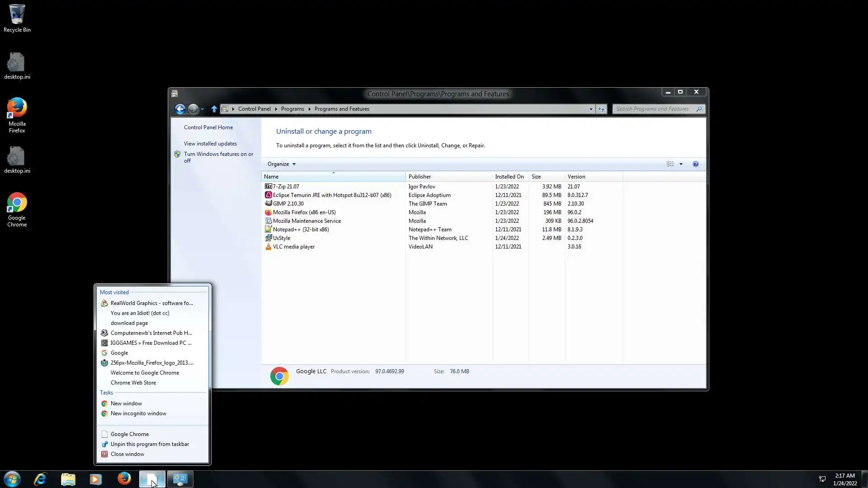Click the change view icon
Image resolution: width=868 pixels, height=488 pixels.
[x=670, y=164]
